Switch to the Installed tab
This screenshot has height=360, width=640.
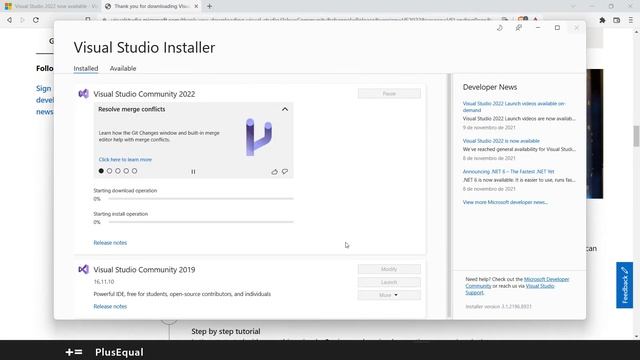click(x=86, y=68)
